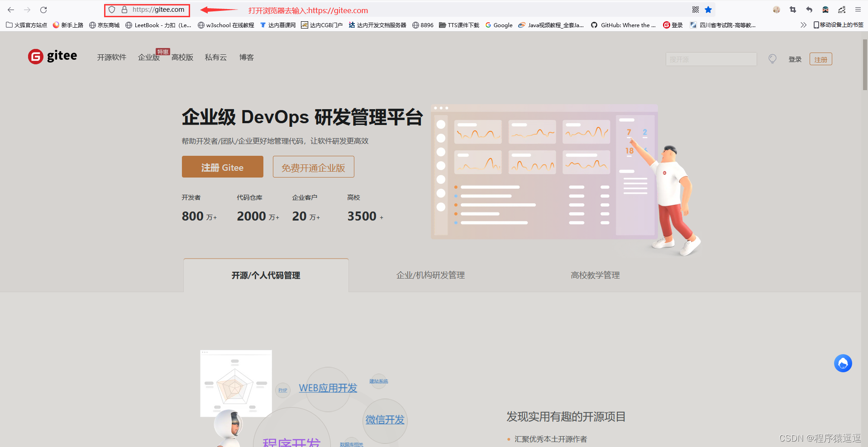Open the 京东商城 bookmark
Image resolution: width=868 pixels, height=447 pixels.
[x=105, y=25]
